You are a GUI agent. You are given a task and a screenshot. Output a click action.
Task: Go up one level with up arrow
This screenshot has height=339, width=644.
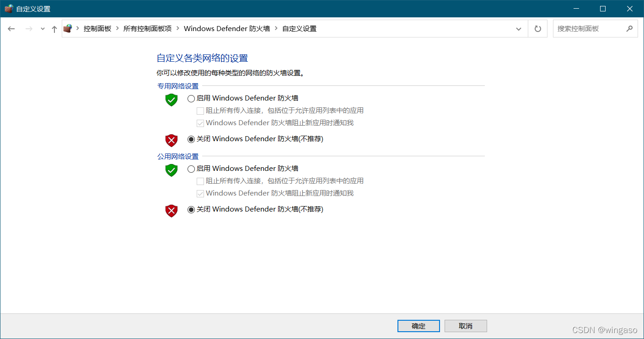(x=54, y=29)
